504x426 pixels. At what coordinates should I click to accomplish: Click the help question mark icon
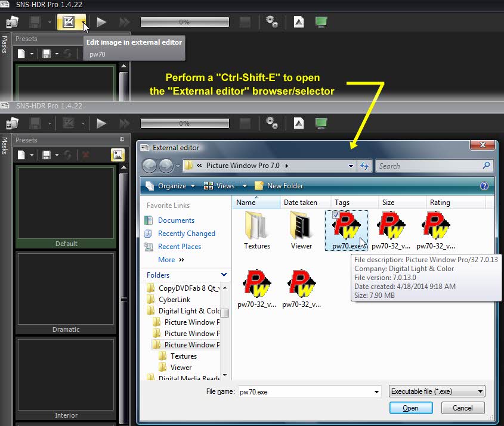pyautogui.click(x=484, y=186)
